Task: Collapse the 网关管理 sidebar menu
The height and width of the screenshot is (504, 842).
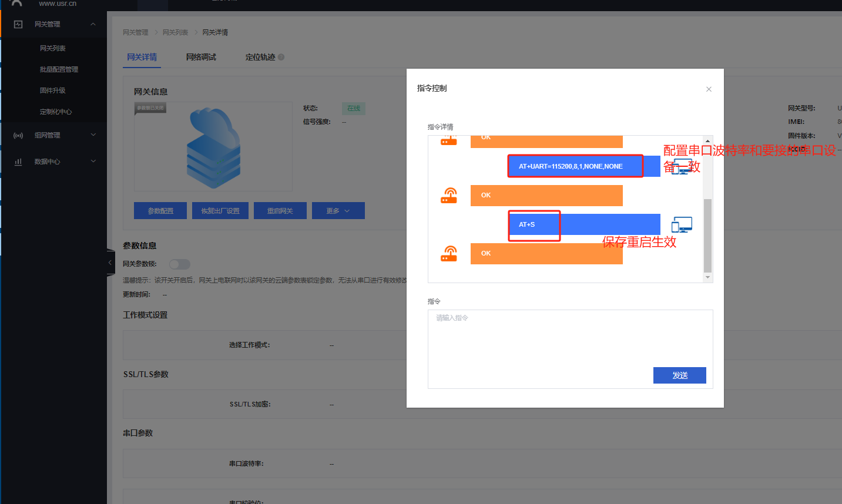Action: [x=93, y=24]
